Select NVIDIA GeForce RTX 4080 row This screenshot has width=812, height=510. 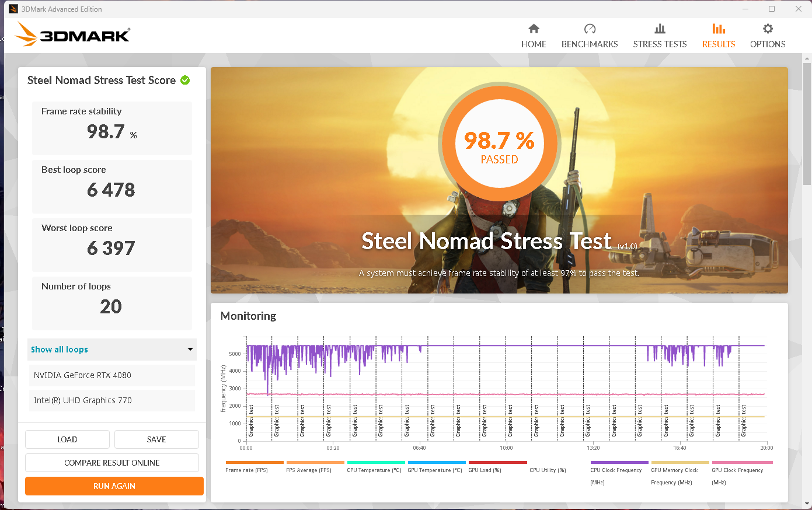[112, 375]
